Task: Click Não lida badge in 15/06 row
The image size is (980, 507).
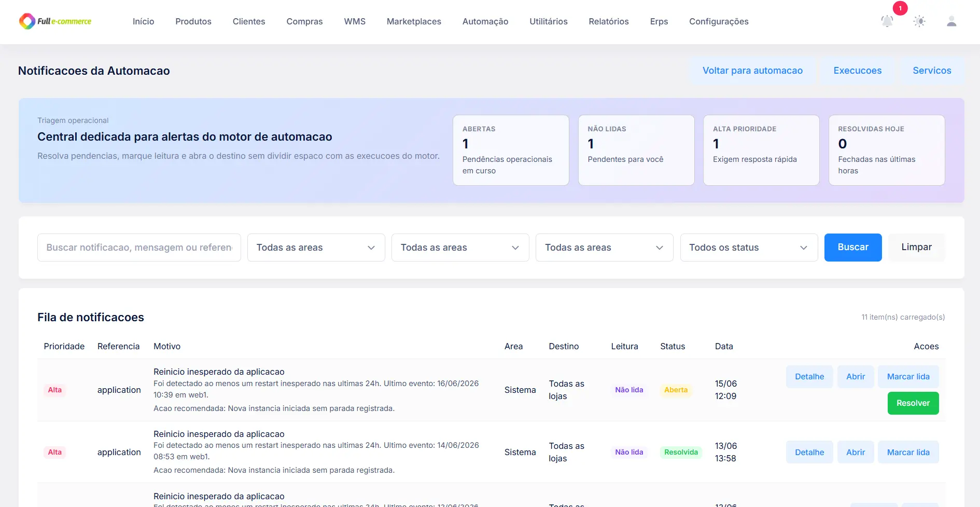Action: click(629, 390)
